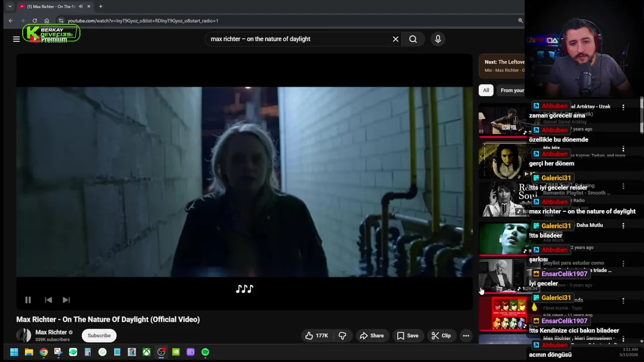The image size is (644, 362).
Task: Click the youtube.com address bar URL
Action: pyautogui.click(x=143, y=21)
